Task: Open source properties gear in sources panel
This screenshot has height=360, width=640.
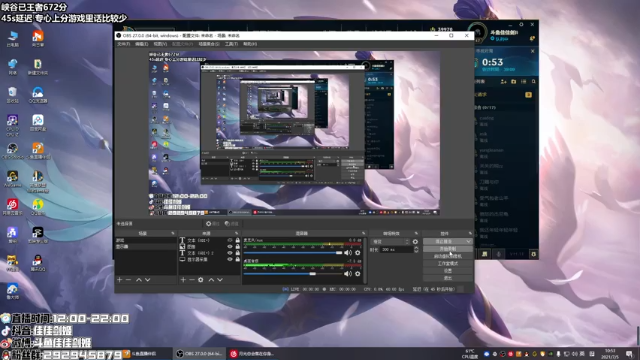Action: pyautogui.click(x=200, y=280)
